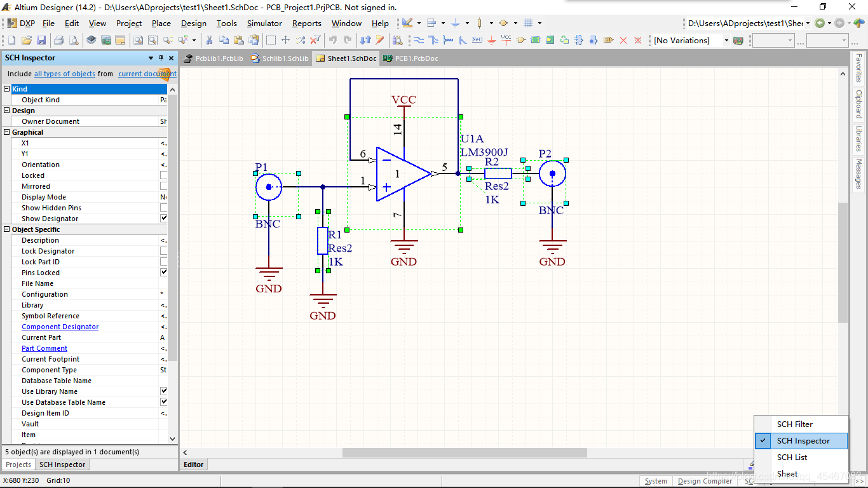Click the Open folder icon

tap(27, 40)
